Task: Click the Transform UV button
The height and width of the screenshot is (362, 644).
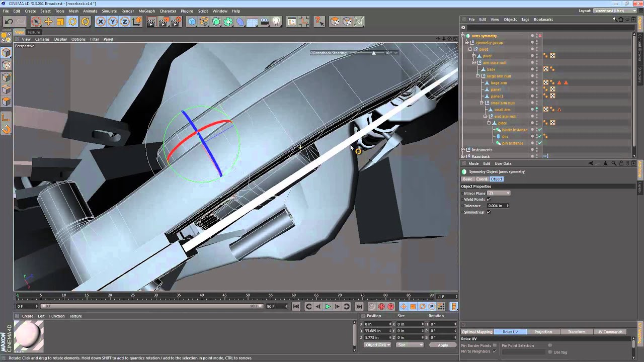Action: coord(577,332)
